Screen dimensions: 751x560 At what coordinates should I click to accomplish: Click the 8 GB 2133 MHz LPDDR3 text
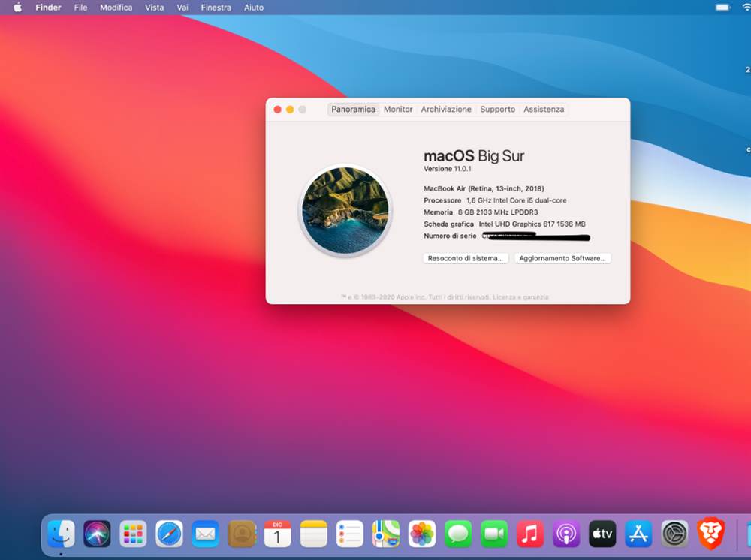(498, 212)
